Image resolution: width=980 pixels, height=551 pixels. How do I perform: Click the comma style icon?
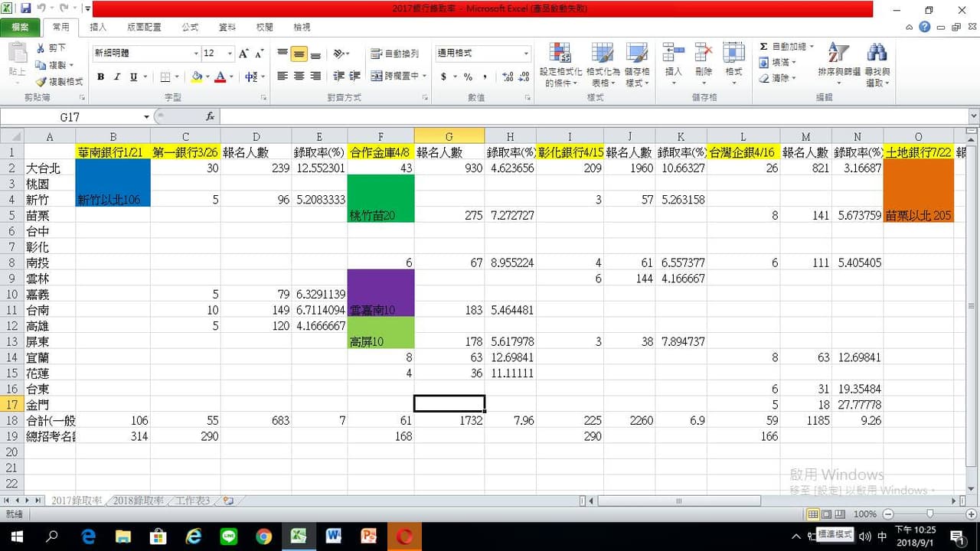click(486, 77)
